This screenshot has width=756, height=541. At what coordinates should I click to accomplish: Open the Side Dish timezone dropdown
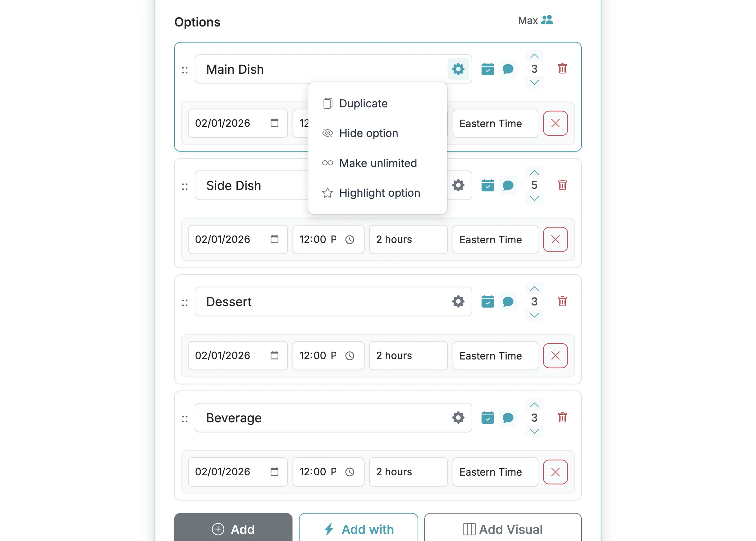(x=495, y=239)
